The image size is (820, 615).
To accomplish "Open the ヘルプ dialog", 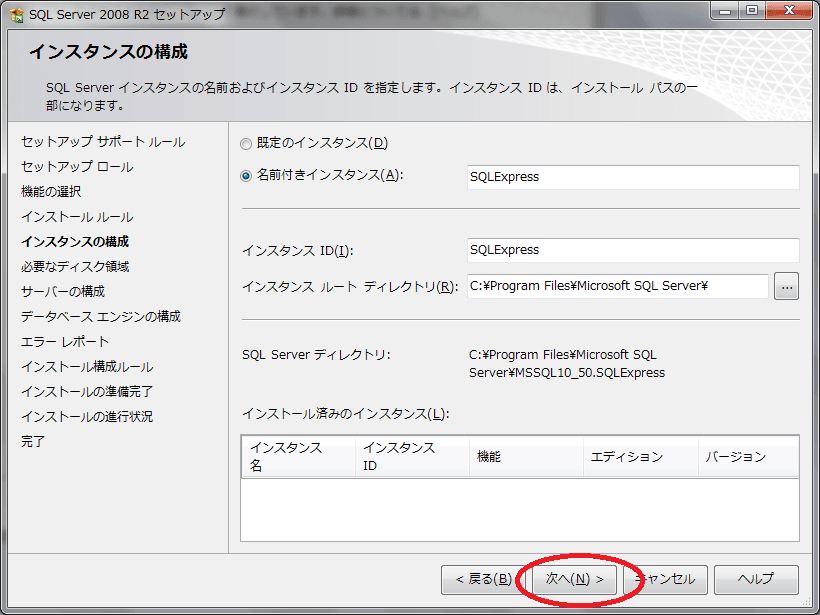I will [755, 579].
